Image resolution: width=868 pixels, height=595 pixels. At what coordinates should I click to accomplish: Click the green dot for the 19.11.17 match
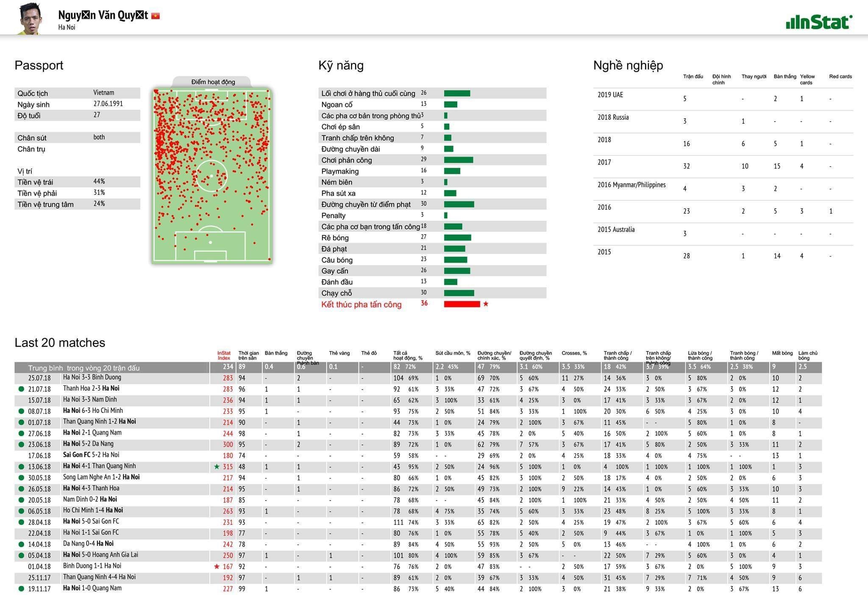click(x=21, y=589)
